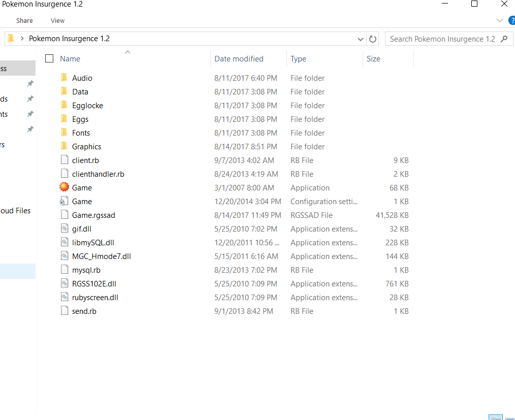Viewport: 515px width, 420px height.
Task: Click the rubyscreen.dll file icon
Action: [65, 297]
